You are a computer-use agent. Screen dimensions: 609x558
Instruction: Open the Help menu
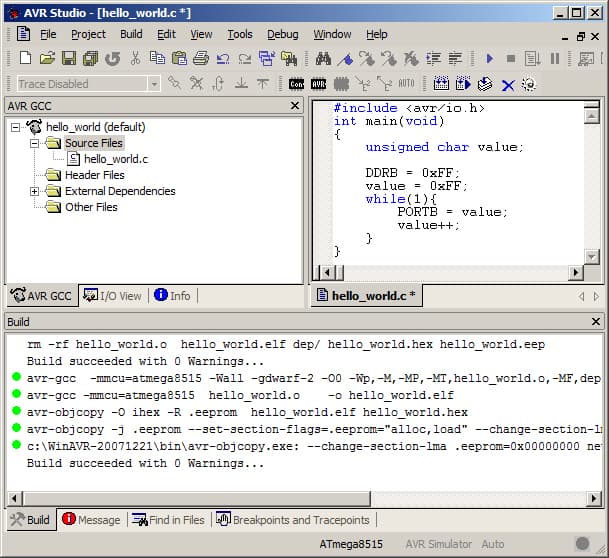tap(377, 34)
